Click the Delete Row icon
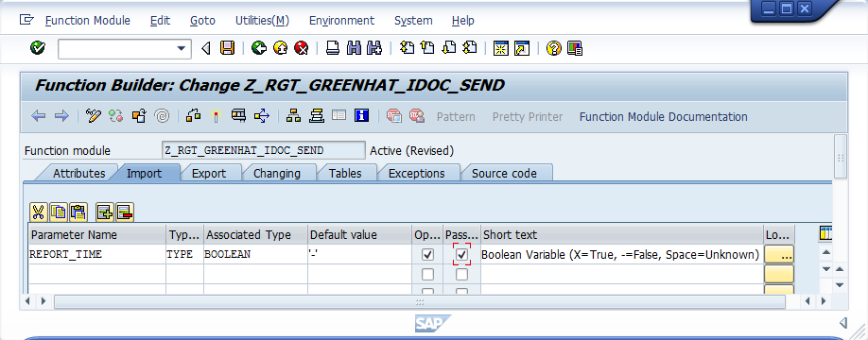 (x=125, y=212)
